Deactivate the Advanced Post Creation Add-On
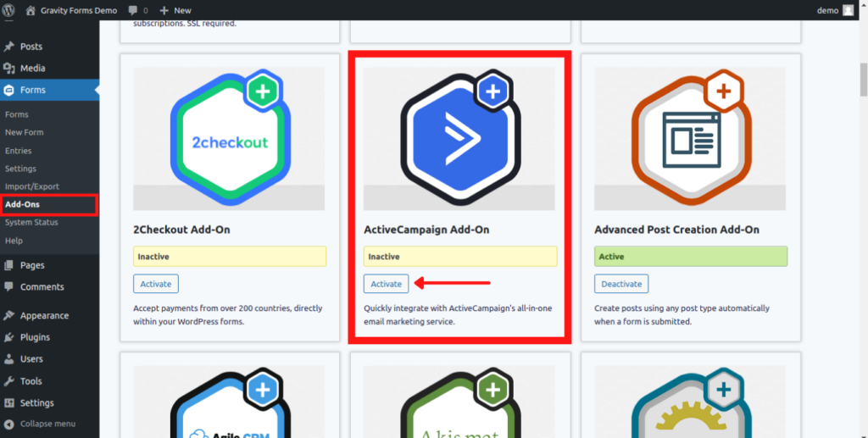 click(x=621, y=284)
